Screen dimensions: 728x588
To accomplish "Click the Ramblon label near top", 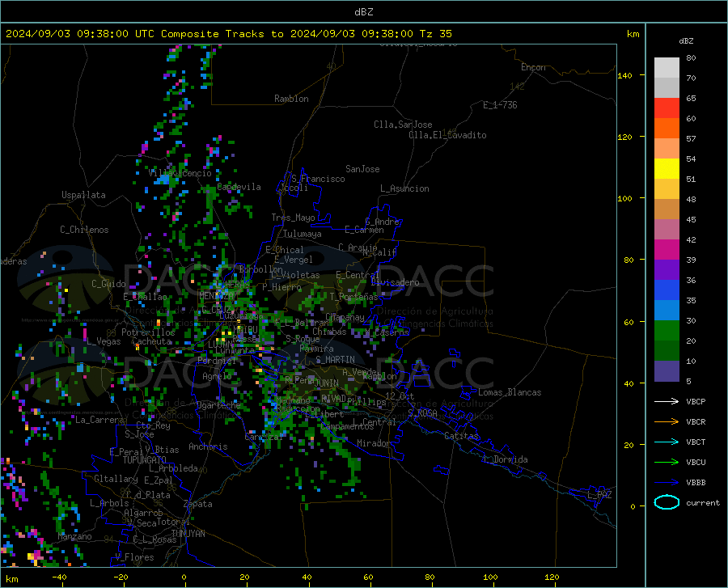I will 291,99.
